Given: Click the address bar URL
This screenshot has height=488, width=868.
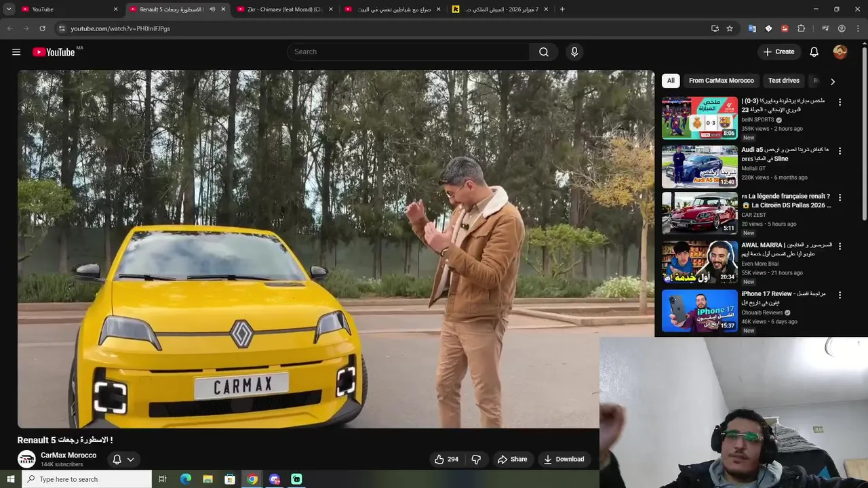Looking at the screenshot, I should 120,28.
